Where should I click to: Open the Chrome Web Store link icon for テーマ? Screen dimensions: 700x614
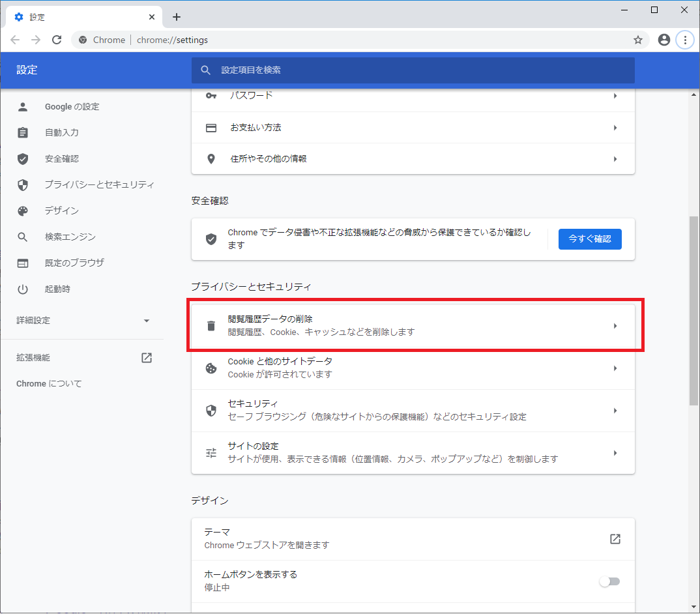coord(615,539)
